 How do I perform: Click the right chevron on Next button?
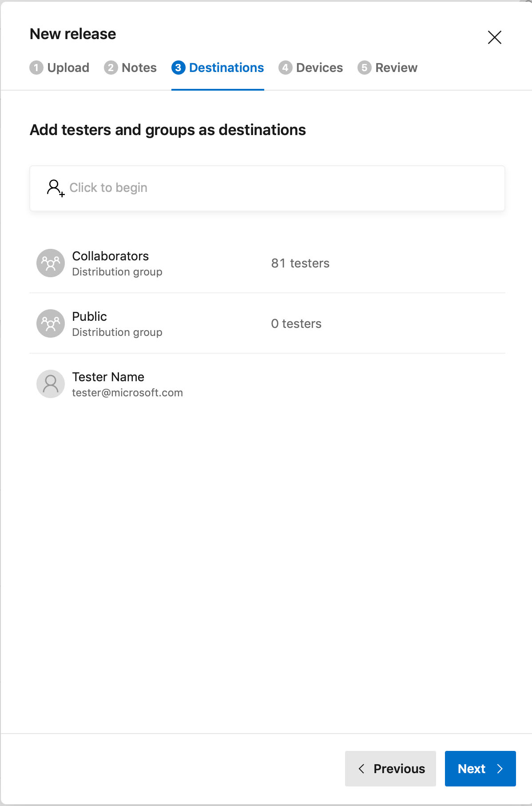tap(501, 769)
